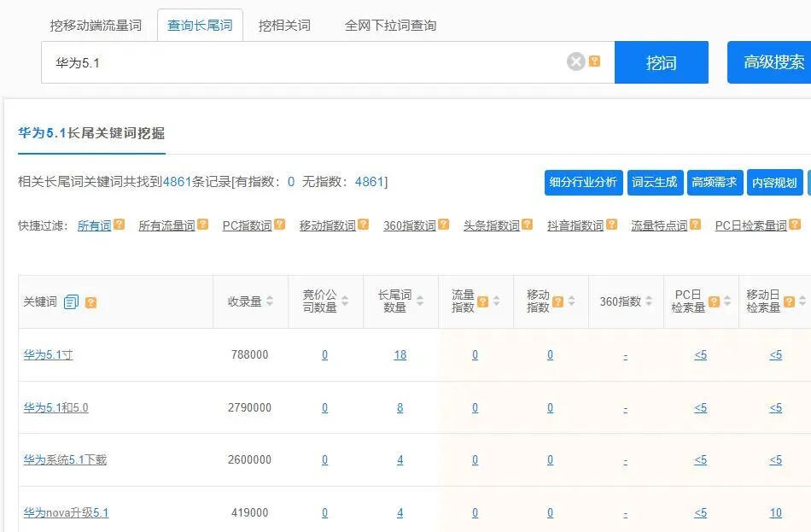Open help icon in 流量指数 column header
Image resolution: width=811 pixels, height=532 pixels.
[482, 301]
